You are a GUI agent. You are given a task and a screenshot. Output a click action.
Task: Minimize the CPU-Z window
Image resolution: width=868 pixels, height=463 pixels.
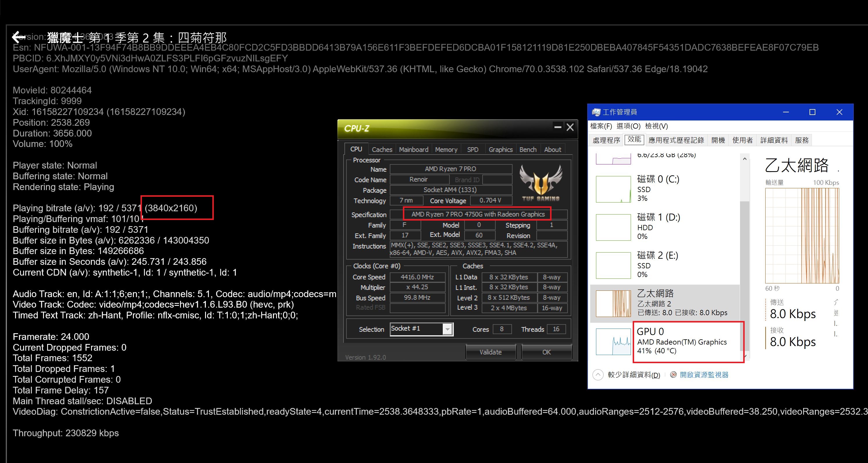[x=558, y=127]
